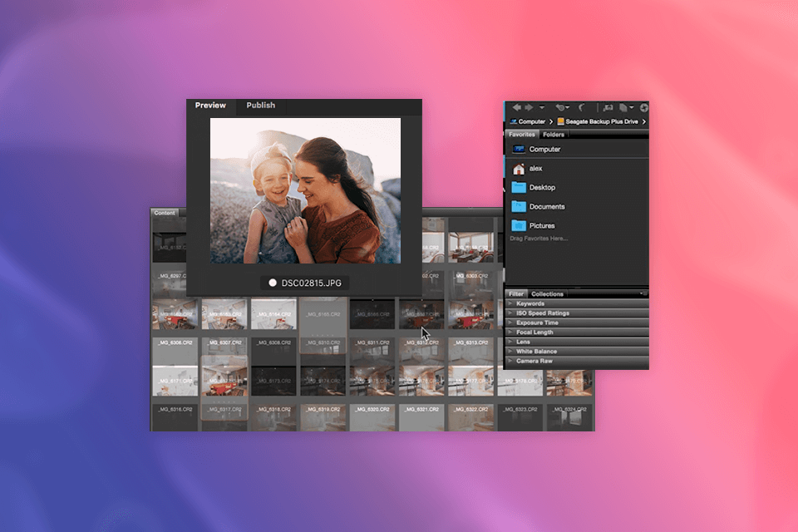This screenshot has height=532, width=798.
Task: Select thumbnail _MG_6322.CR2
Action: pos(471,417)
